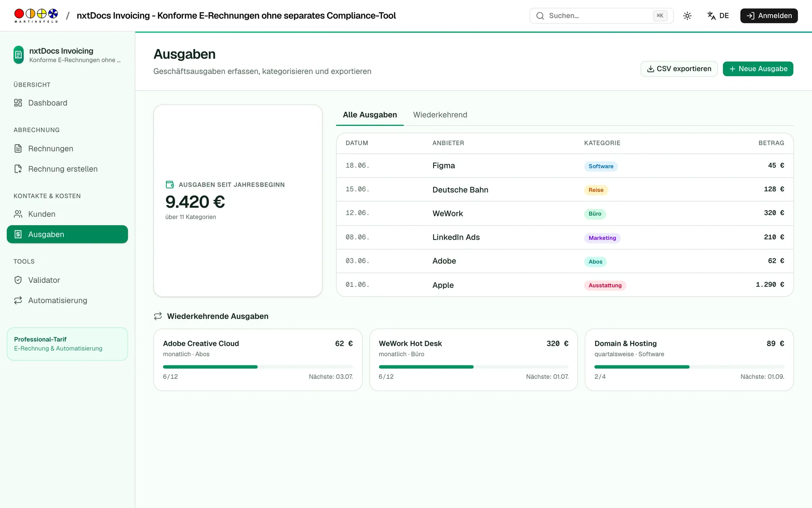Open Rechnung erstellen page
Viewport: 812px width, 508px height.
tap(67, 169)
